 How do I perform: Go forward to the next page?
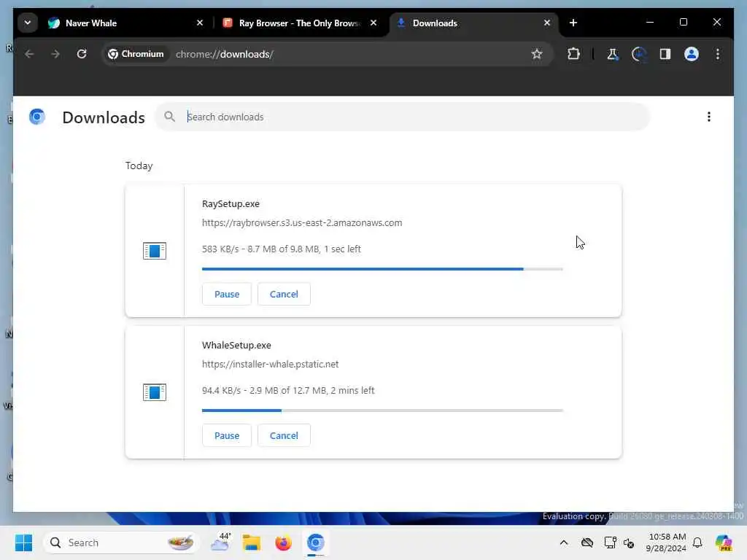click(x=55, y=54)
